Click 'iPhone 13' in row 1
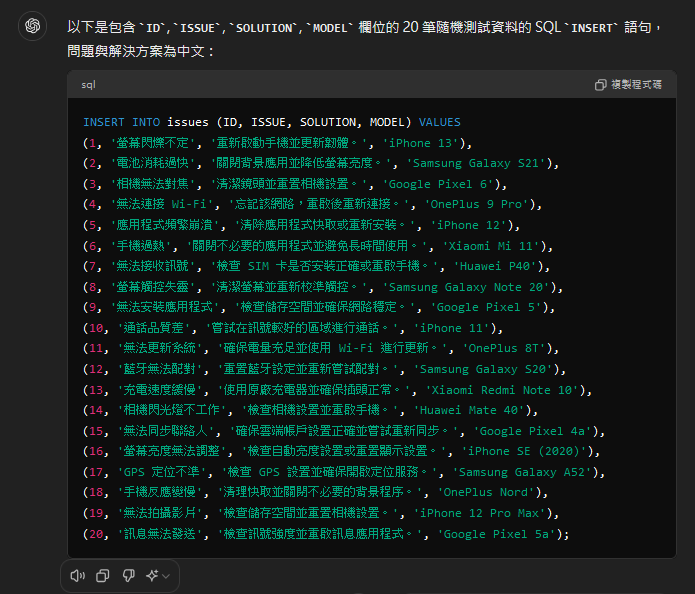 [420, 143]
